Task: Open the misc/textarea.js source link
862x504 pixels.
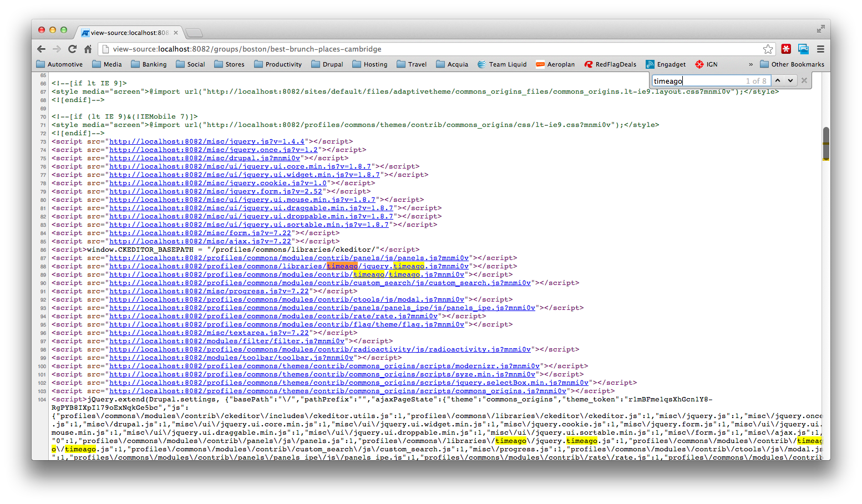Action: [x=209, y=333]
